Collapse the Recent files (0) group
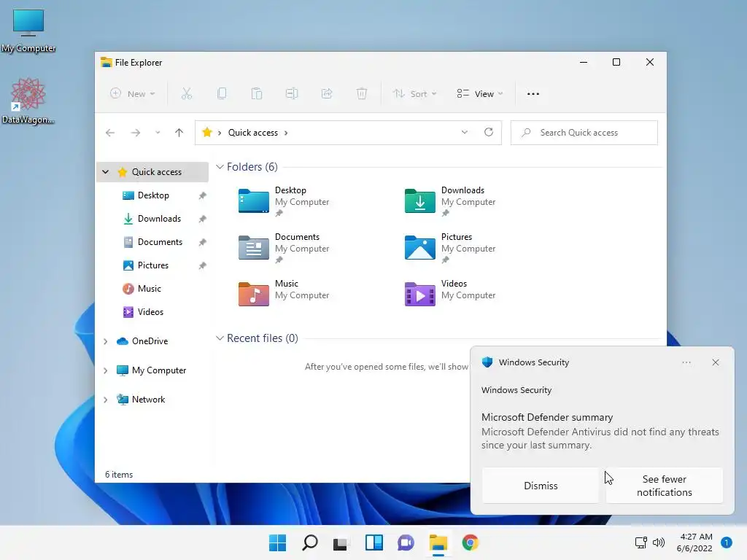 [x=220, y=338]
